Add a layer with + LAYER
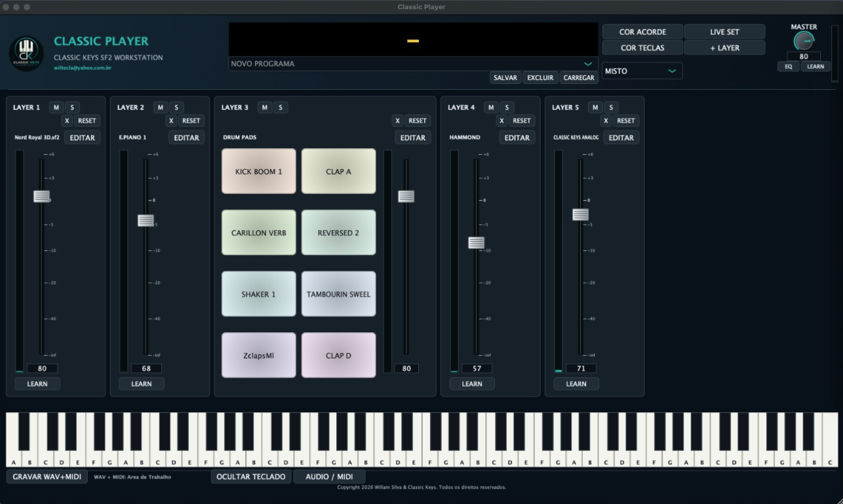 [x=724, y=48]
